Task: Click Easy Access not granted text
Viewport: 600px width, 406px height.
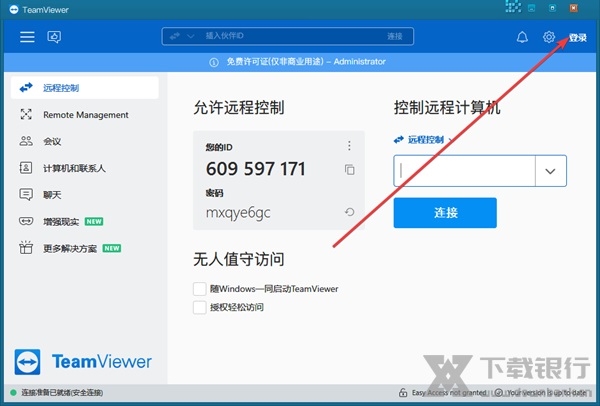Action: click(x=448, y=393)
